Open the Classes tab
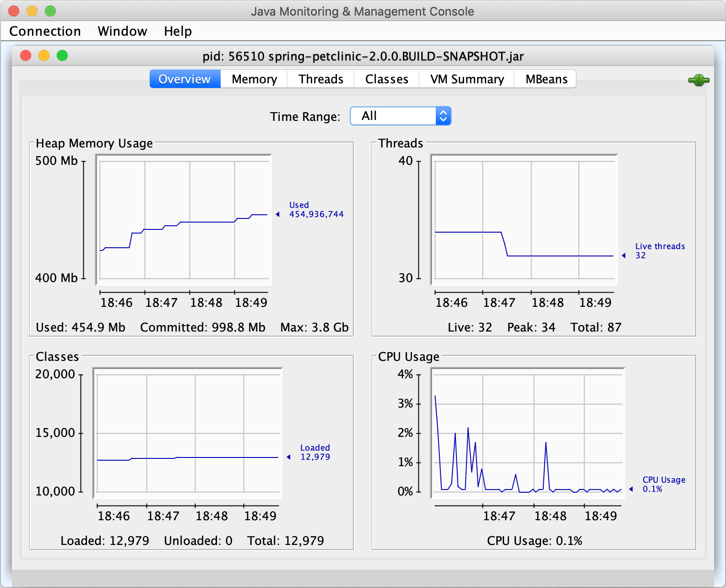Screen dimensions: 726x588 [386, 79]
